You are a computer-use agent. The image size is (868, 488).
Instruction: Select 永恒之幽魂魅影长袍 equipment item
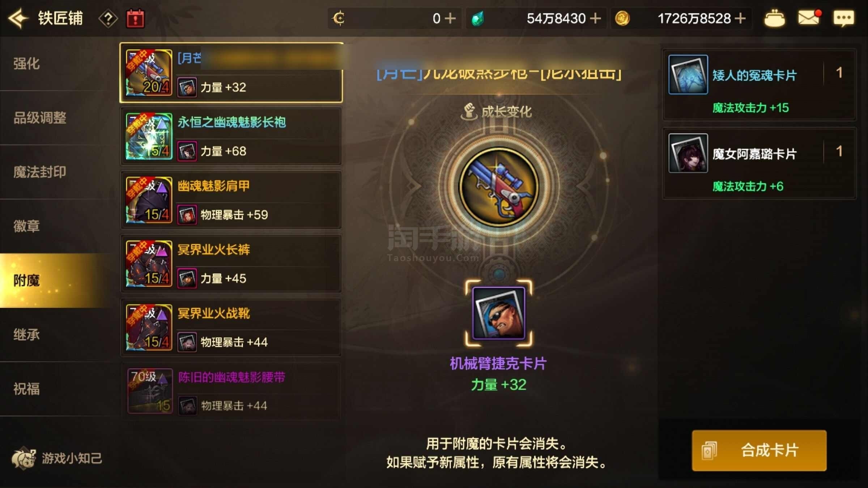(231, 136)
